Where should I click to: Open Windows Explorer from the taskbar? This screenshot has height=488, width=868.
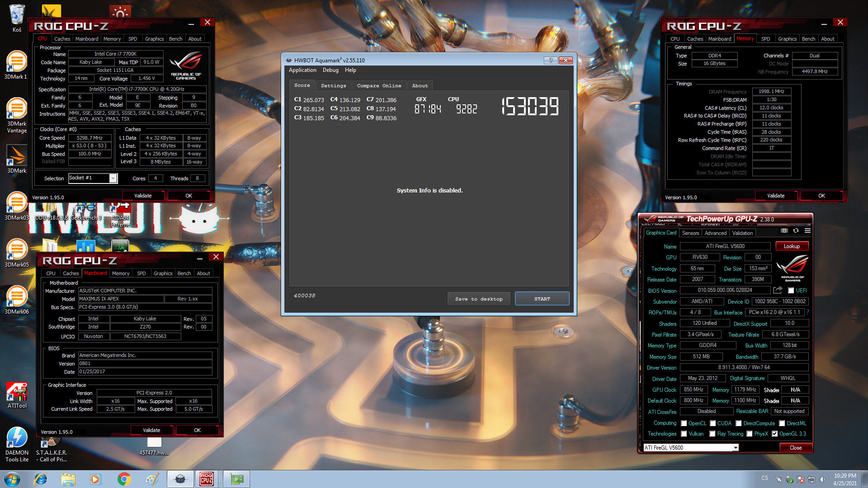point(68,479)
